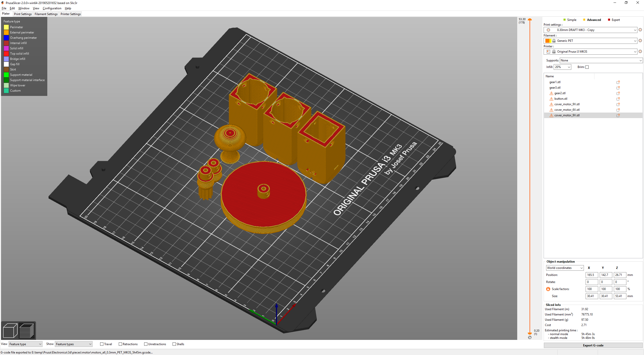Click printer lock icon beside Original Prusa
644x355 pixels.
pos(554,52)
